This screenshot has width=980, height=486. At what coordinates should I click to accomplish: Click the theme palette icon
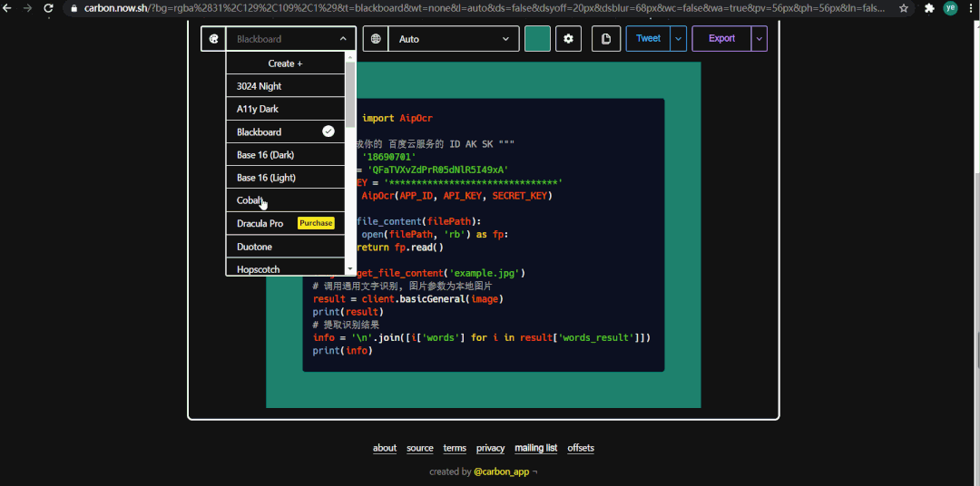[213, 39]
